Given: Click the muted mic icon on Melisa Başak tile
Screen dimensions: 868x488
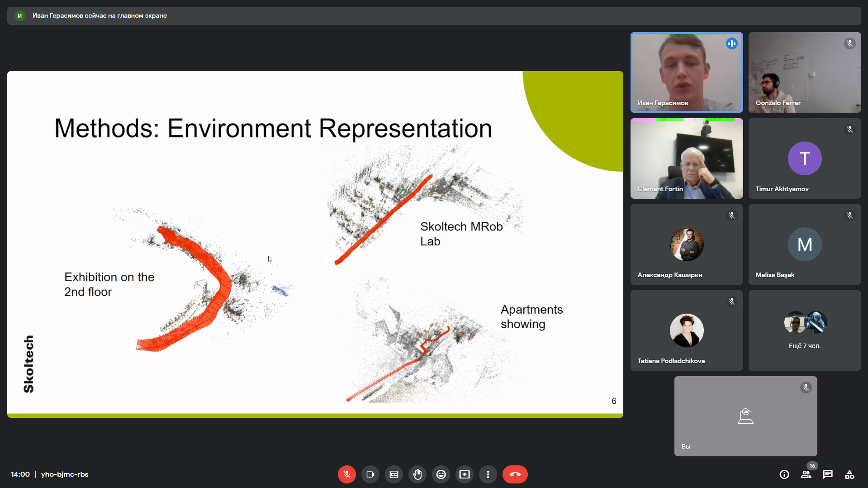Looking at the screenshot, I should pos(850,215).
